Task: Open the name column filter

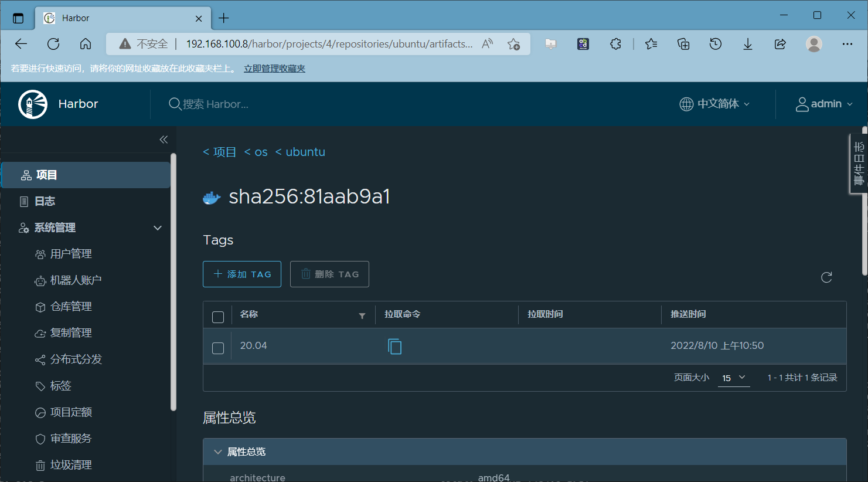Action: (x=362, y=315)
